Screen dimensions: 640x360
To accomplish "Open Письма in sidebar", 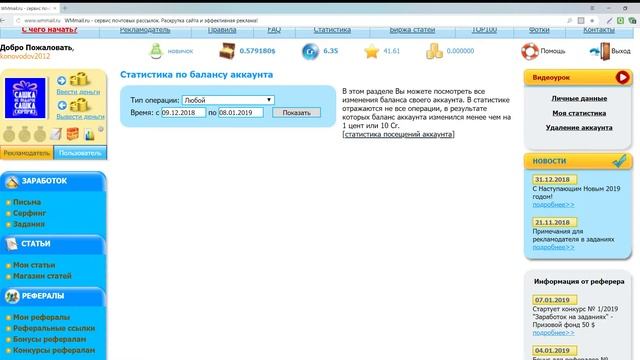I will pos(27,202).
